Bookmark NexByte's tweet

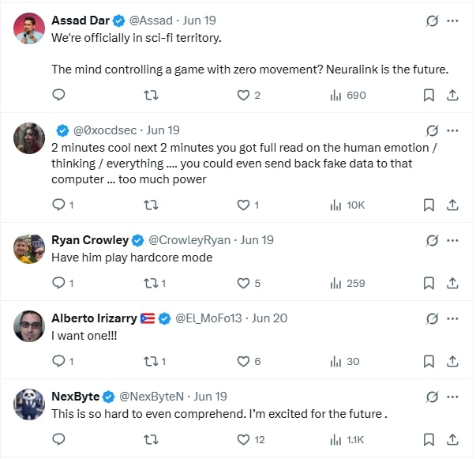click(x=429, y=439)
